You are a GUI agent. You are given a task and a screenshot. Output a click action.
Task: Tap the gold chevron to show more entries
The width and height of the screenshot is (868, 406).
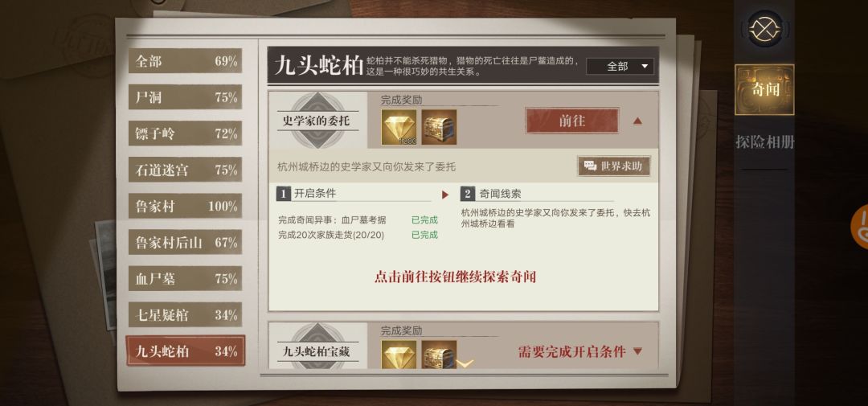465,363
